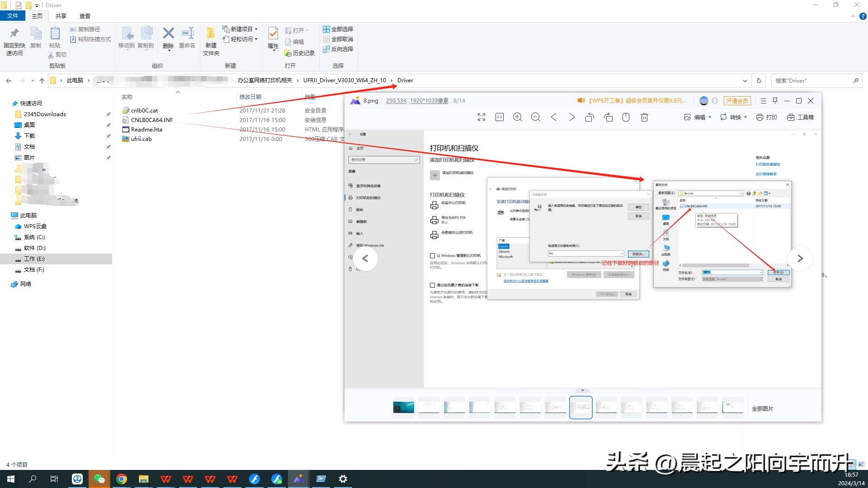
Task: Click the 重命名 icon in ribbon
Action: [187, 33]
